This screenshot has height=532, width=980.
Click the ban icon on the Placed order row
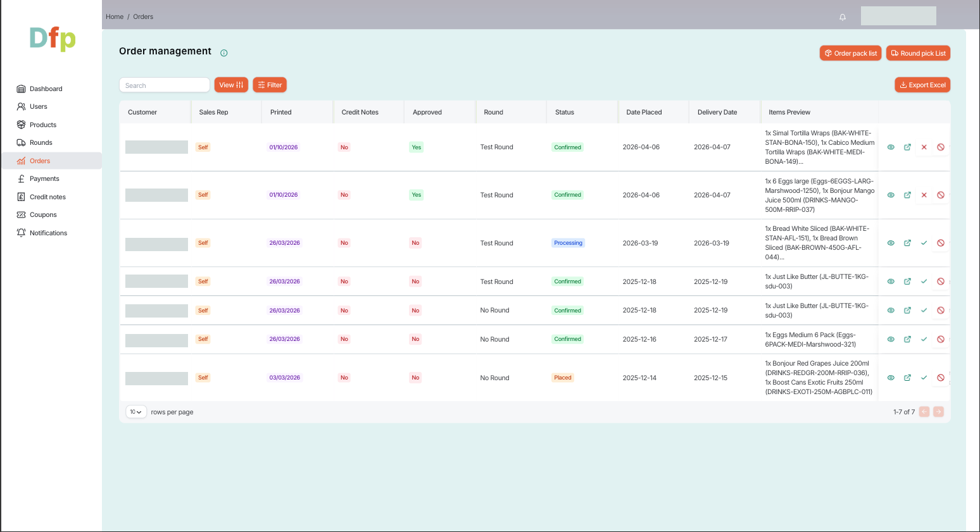coord(941,378)
